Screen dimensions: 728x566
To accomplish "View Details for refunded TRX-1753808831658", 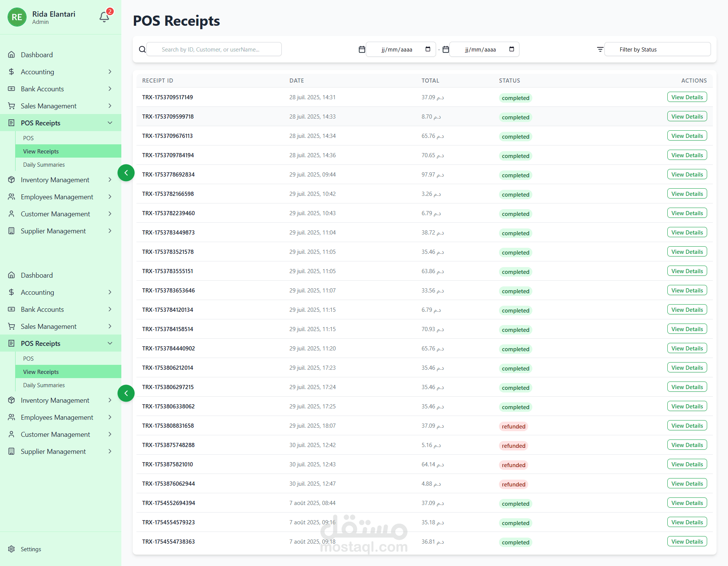I will pos(687,426).
